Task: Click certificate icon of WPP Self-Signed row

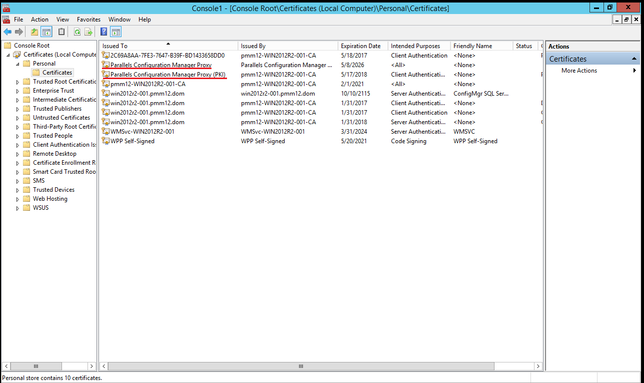Action: [106, 141]
